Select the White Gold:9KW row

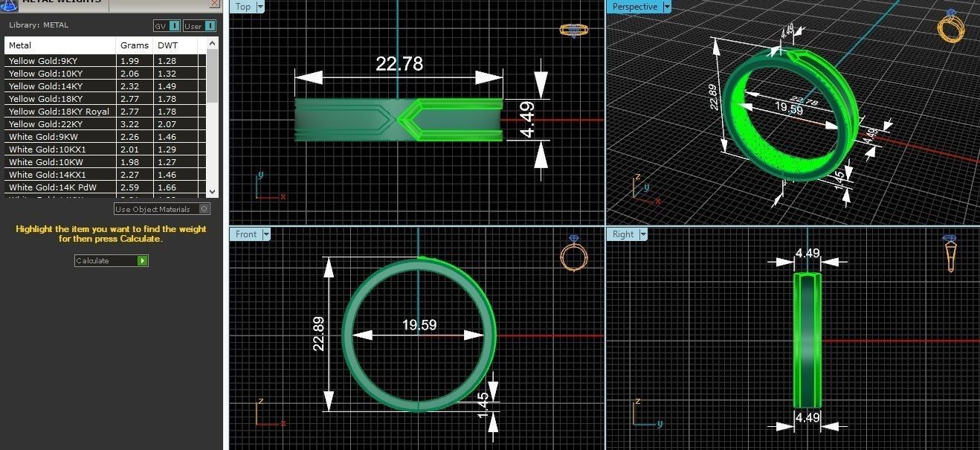105,137
